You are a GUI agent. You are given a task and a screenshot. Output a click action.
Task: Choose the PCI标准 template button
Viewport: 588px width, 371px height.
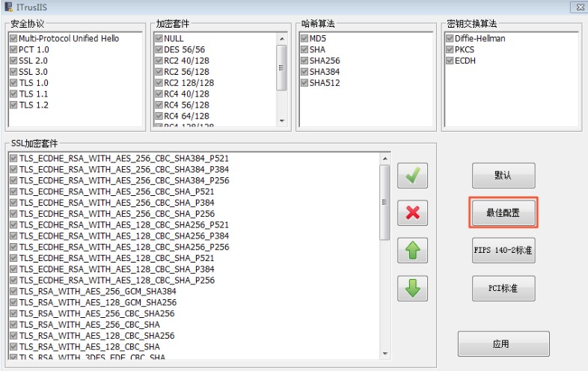pyautogui.click(x=503, y=288)
